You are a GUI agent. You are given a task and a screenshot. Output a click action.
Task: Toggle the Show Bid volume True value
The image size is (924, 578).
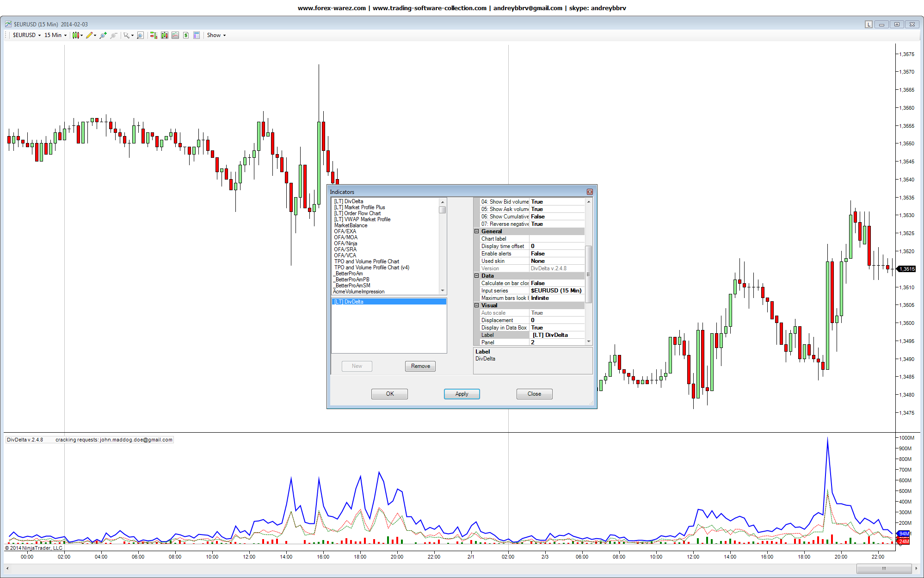pyautogui.click(x=557, y=202)
